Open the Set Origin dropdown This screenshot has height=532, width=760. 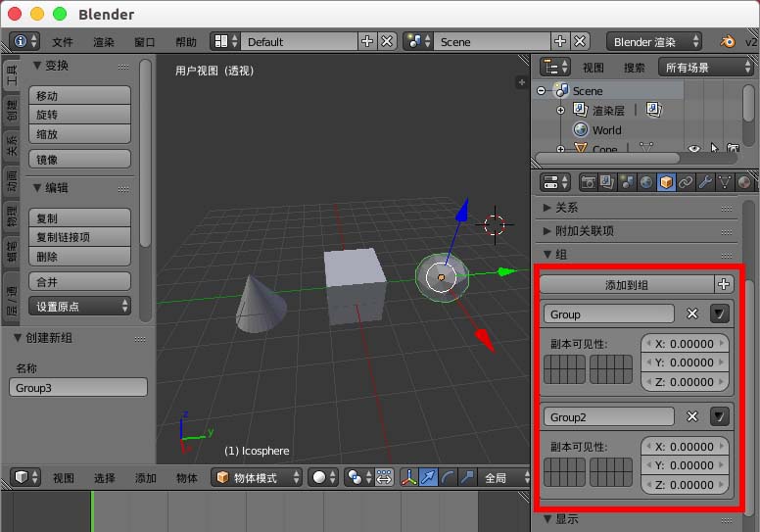coord(79,306)
